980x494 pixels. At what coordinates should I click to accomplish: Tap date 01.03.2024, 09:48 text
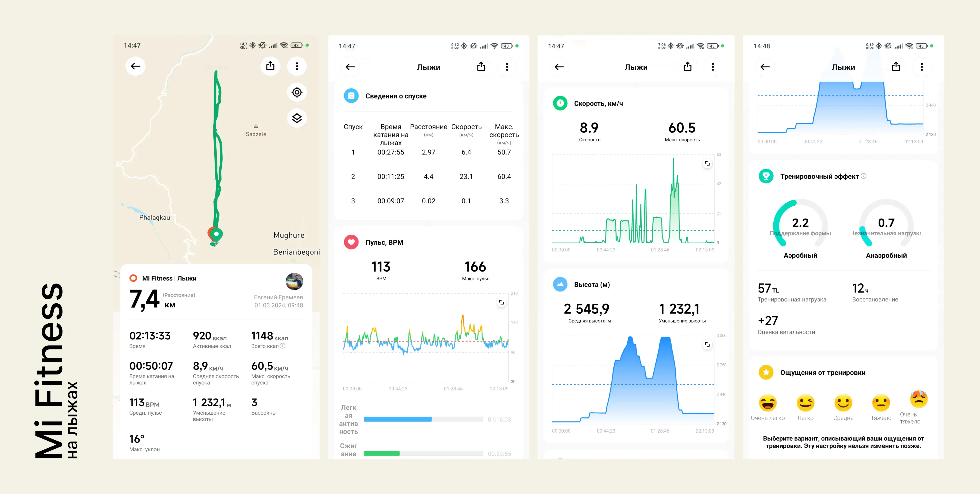coord(278,305)
